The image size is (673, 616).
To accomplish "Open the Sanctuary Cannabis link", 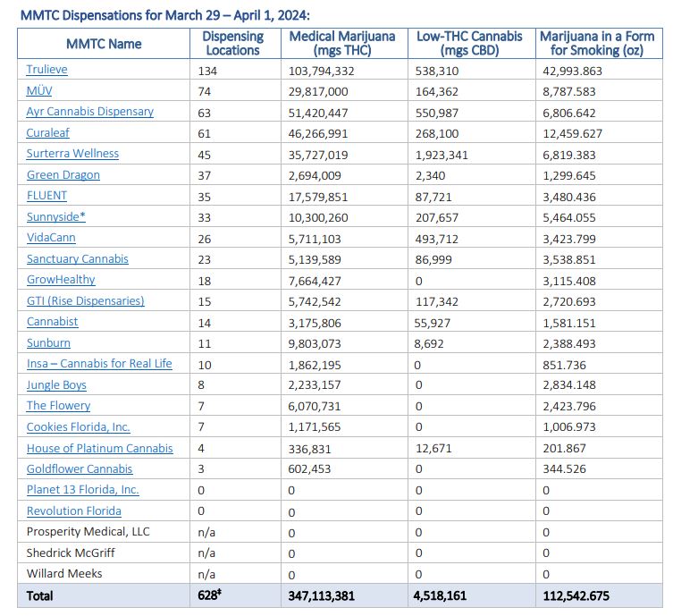I will 78,259.
